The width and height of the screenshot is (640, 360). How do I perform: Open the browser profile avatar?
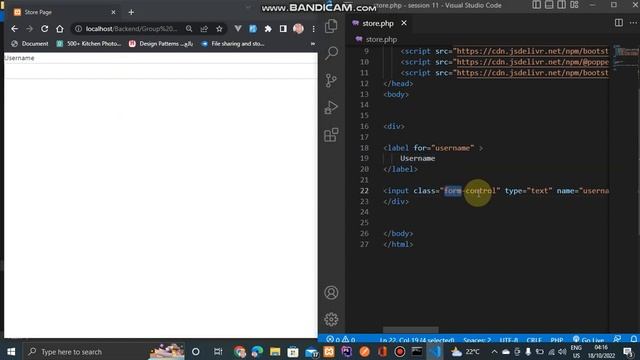(x=298, y=29)
